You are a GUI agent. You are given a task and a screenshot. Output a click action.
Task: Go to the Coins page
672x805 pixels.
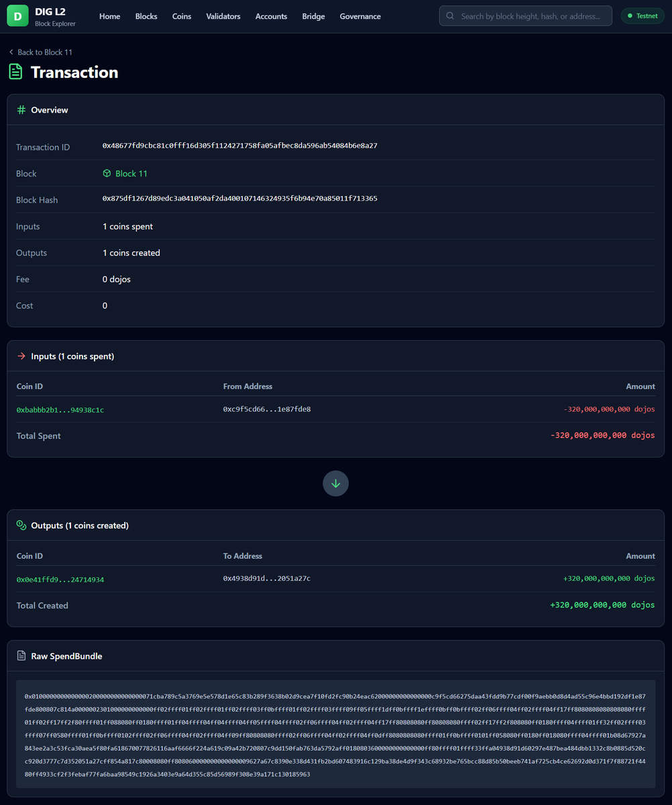[x=182, y=16]
